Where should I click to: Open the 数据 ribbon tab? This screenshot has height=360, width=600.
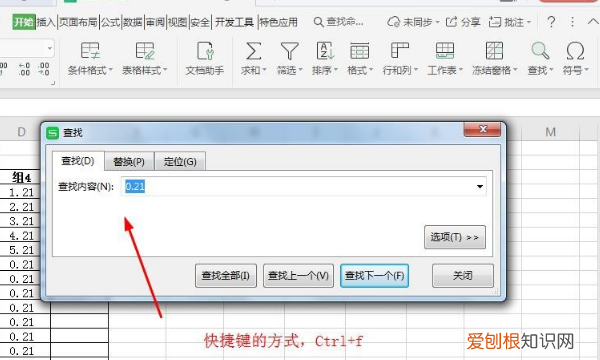(x=133, y=22)
